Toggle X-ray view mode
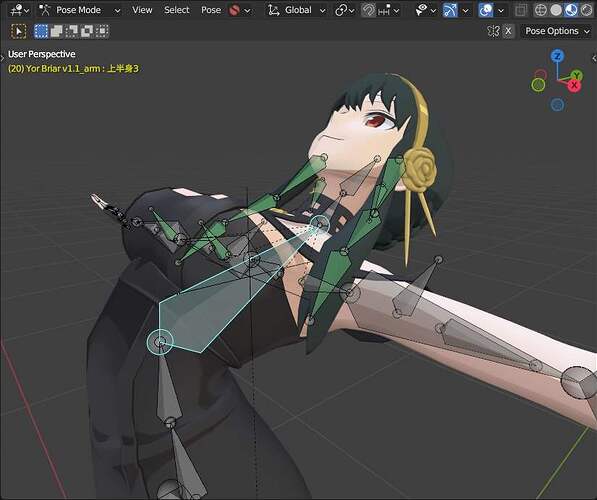The image size is (597, 500). point(521,10)
